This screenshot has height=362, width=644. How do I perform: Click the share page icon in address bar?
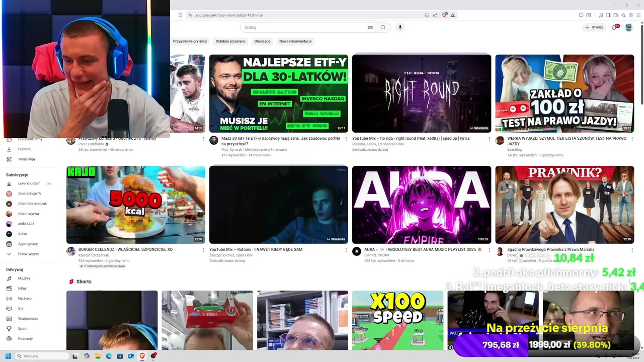pyautogui.click(x=435, y=15)
